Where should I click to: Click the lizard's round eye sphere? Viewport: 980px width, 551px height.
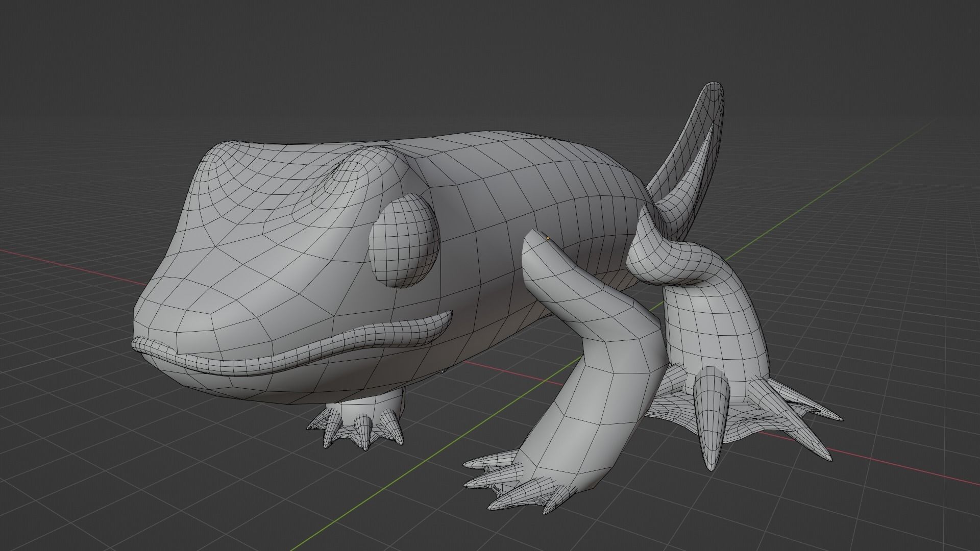pyautogui.click(x=404, y=241)
